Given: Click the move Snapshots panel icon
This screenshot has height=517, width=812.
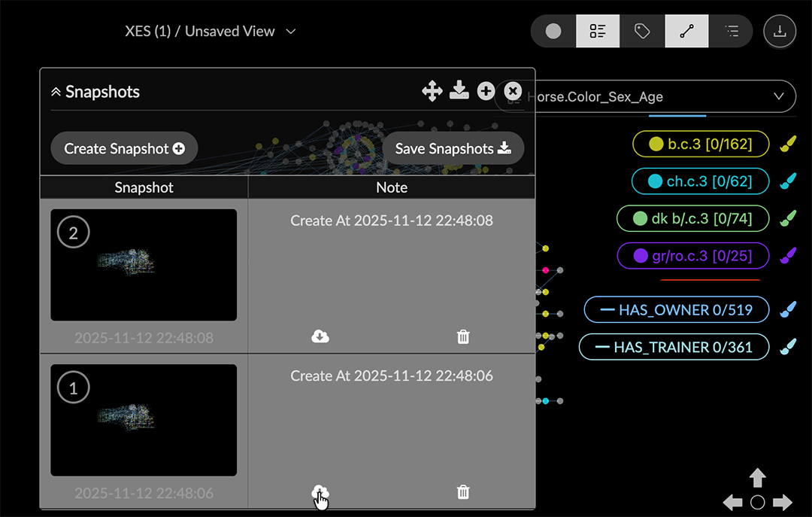Looking at the screenshot, I should (432, 92).
